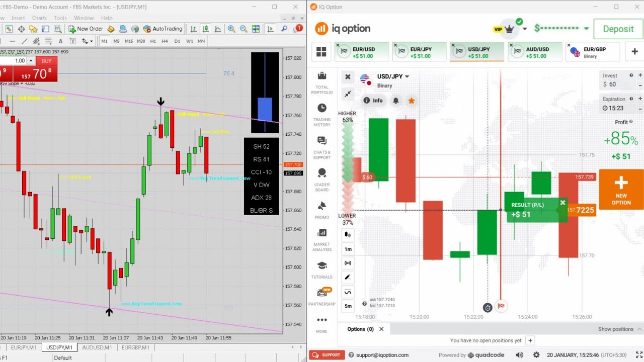Image resolution: width=644 pixels, height=362 pixels.
Task: Expand the VIP crown profile dropdown
Action: click(x=525, y=29)
